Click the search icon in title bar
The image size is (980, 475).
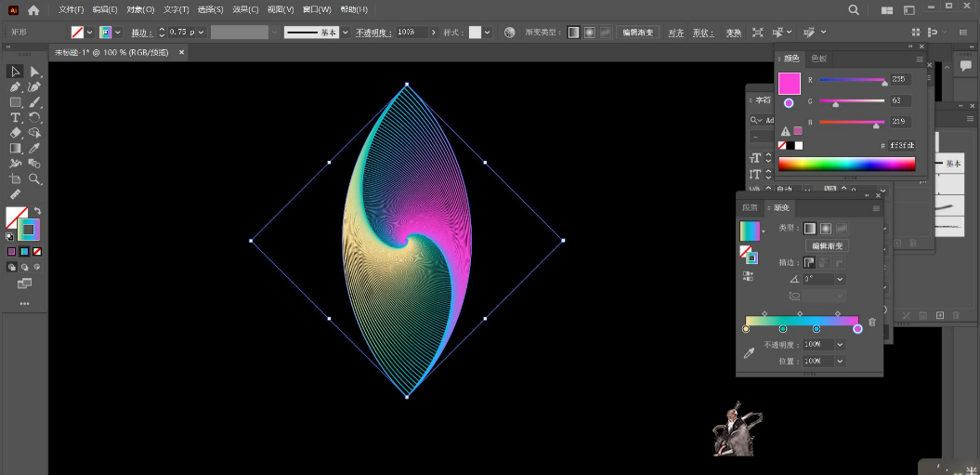click(x=854, y=9)
